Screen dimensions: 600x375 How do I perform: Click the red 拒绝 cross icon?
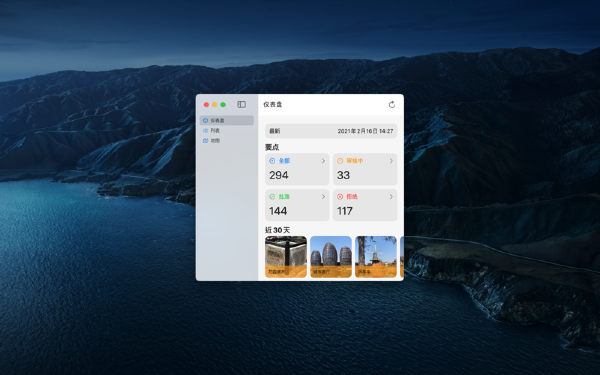pos(340,197)
